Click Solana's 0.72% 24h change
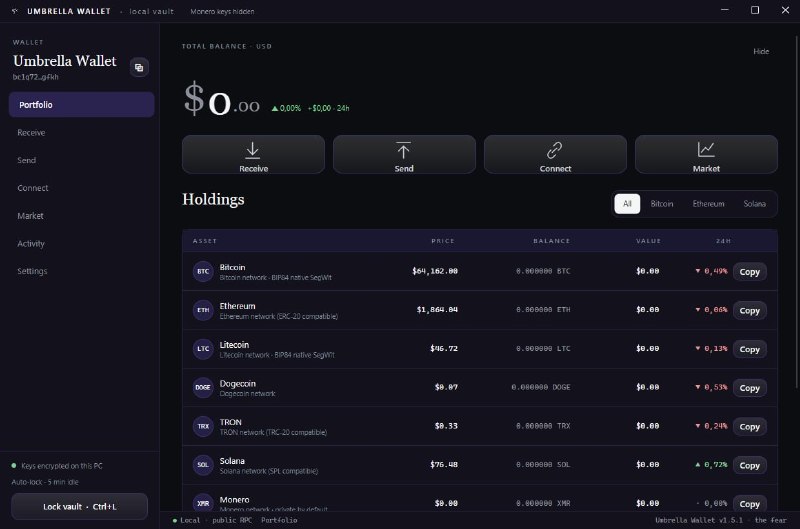This screenshot has width=800, height=529. [711, 465]
